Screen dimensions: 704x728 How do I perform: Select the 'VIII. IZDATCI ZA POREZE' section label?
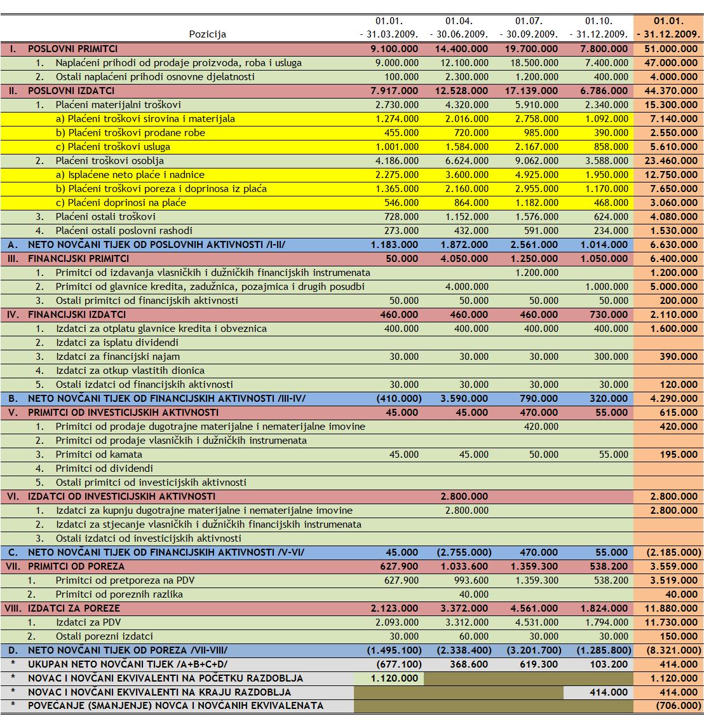pos(73,608)
